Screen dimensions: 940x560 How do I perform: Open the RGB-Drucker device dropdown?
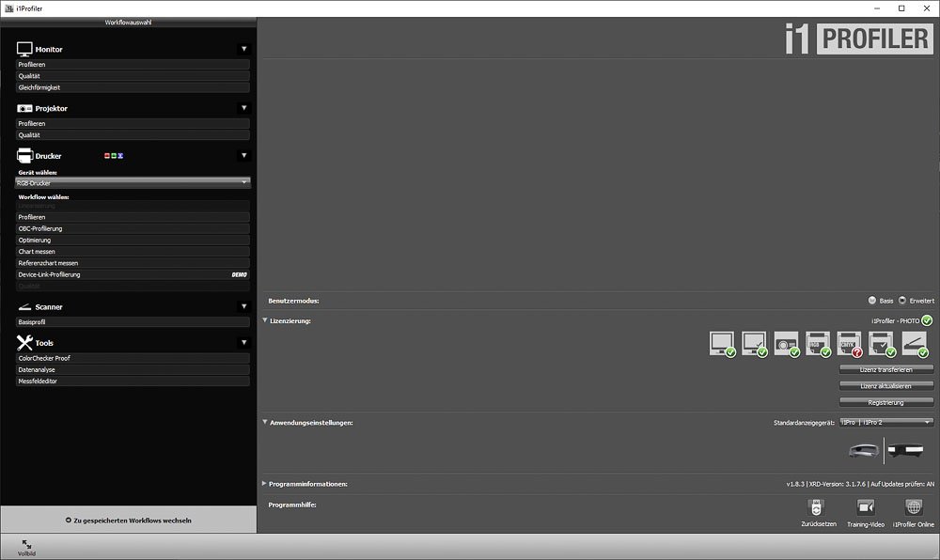pyautogui.click(x=133, y=182)
